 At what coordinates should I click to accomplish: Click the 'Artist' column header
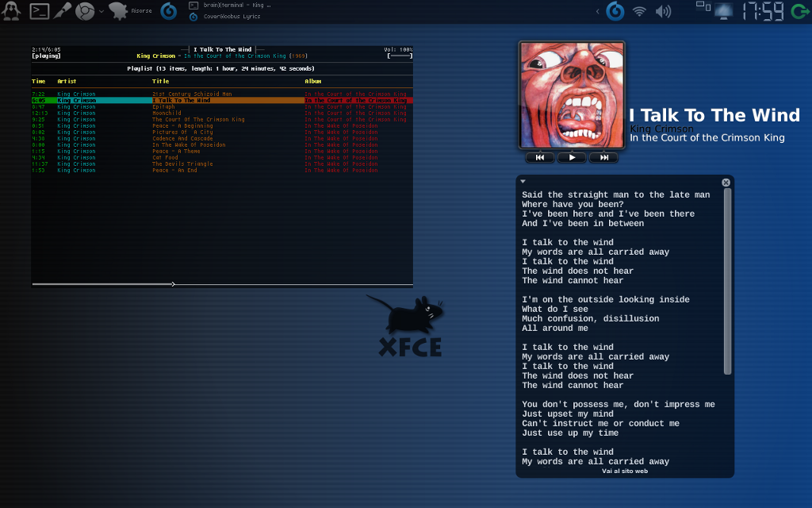[67, 82]
